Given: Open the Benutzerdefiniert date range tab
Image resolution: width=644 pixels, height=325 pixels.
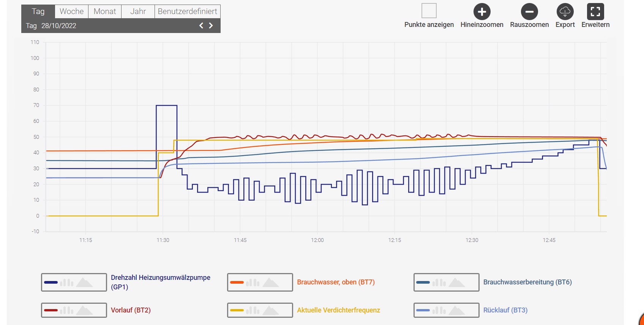Looking at the screenshot, I should click(187, 11).
